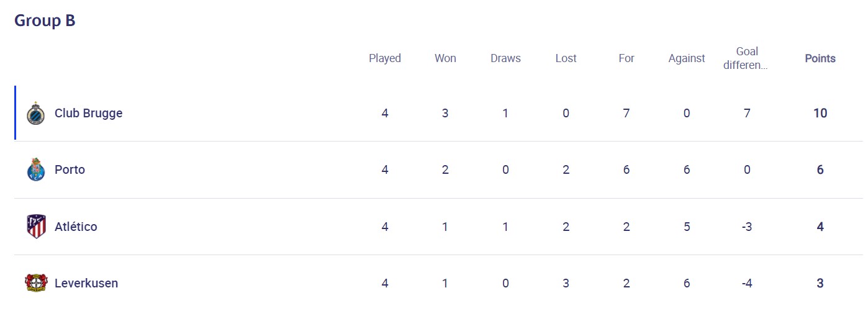Open the Atlético team link

(76, 227)
